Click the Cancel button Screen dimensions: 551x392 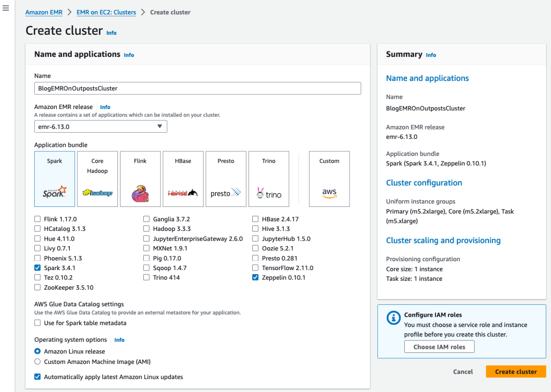(x=463, y=372)
